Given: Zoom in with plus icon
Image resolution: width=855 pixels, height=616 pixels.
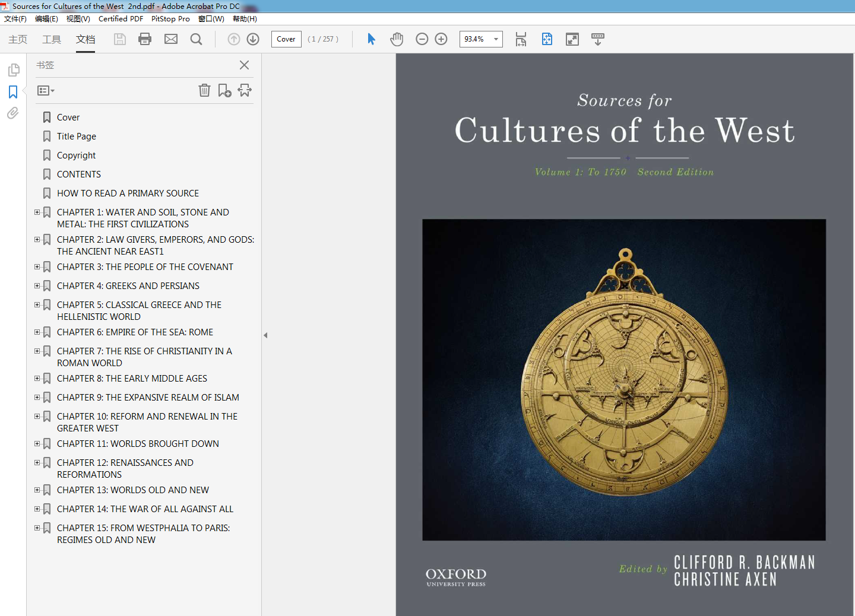Looking at the screenshot, I should (441, 39).
